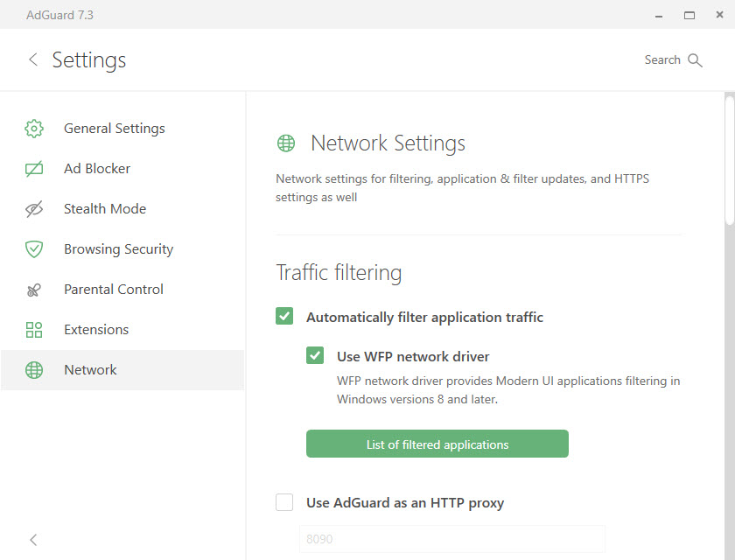Click the Network globe icon in sidebar

point(34,370)
